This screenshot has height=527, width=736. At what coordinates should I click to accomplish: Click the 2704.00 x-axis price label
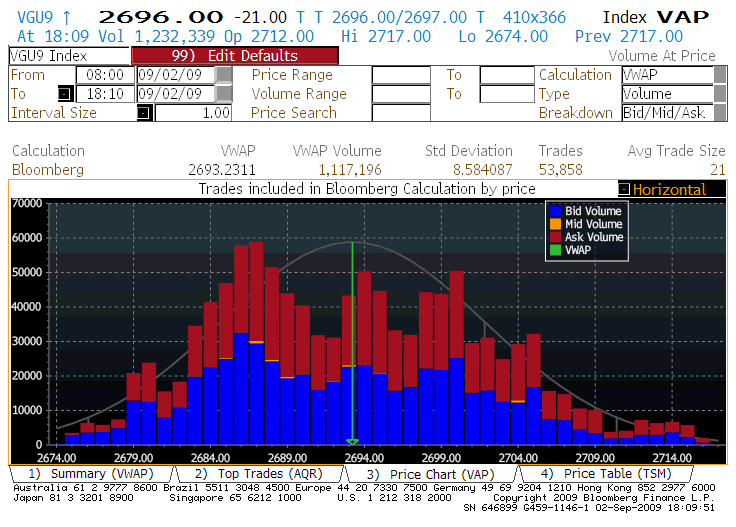pyautogui.click(x=518, y=458)
